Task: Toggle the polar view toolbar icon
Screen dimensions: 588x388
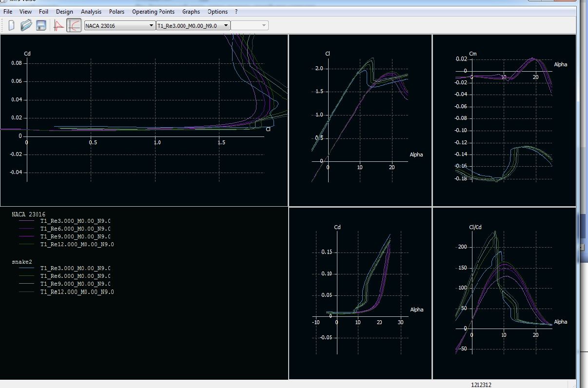Action: (x=74, y=25)
